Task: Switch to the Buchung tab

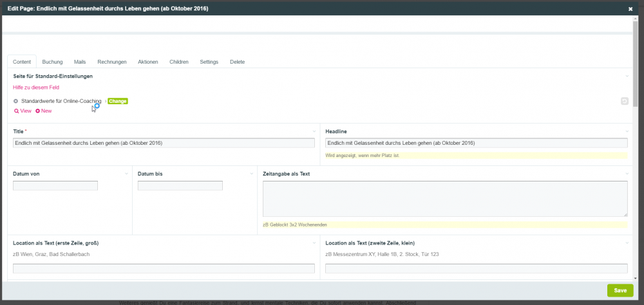Action: [52, 62]
